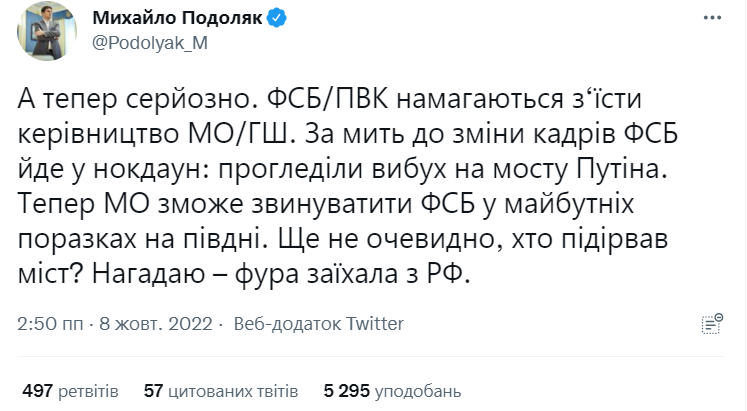
Task: Open the Михайло Подоляк profile name
Action: (x=177, y=18)
